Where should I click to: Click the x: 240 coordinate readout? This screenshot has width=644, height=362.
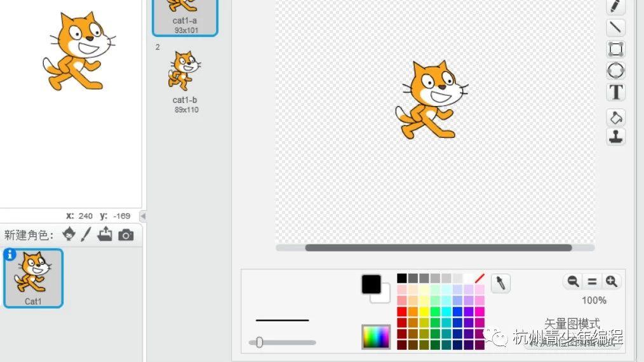79,216
